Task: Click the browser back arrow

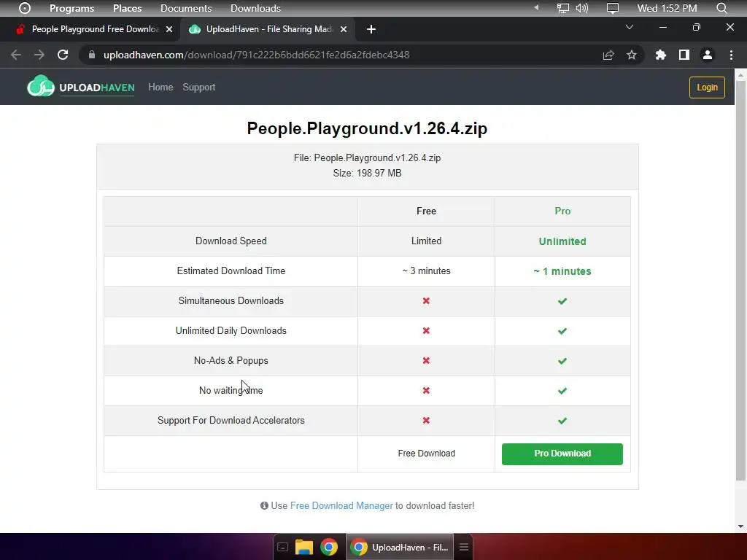Action: click(16, 55)
